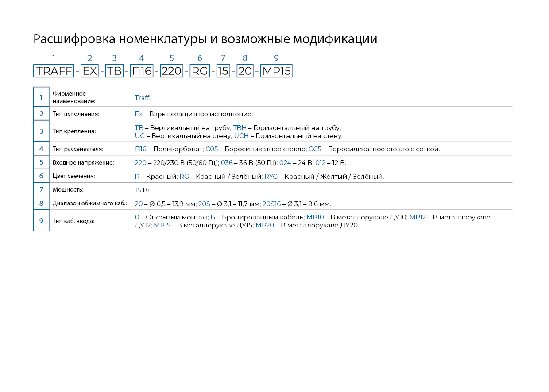Image resolution: width=549 pixels, height=392 pixels.
Task: Click the RG box in the code string
Action: [199, 71]
